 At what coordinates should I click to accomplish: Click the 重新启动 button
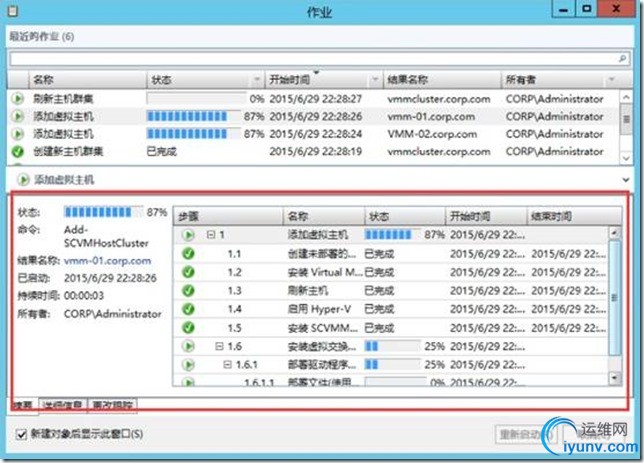(526, 434)
